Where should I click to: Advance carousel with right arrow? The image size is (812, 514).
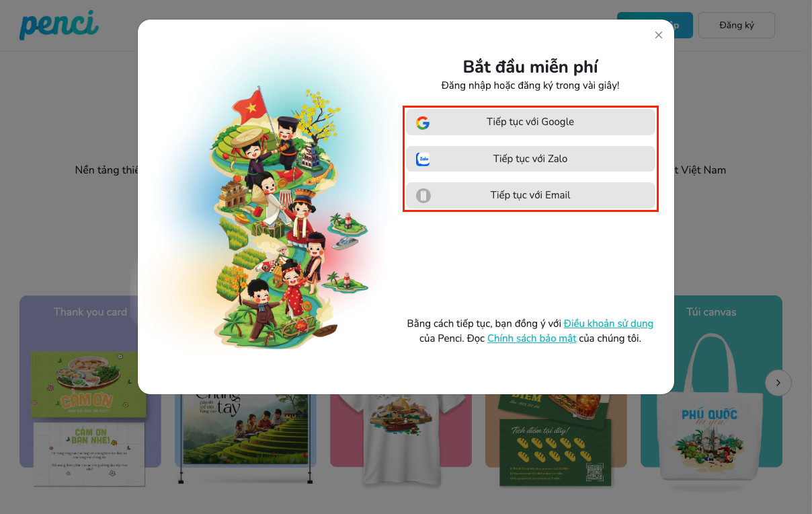778,383
